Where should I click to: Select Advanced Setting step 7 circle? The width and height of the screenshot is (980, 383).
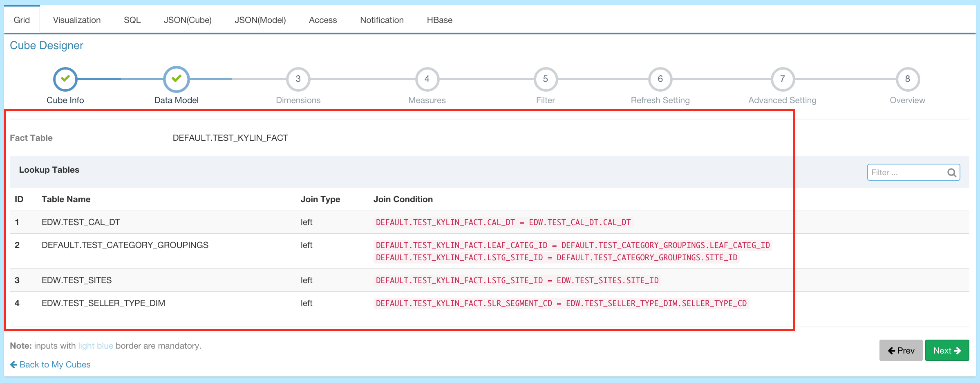(782, 79)
